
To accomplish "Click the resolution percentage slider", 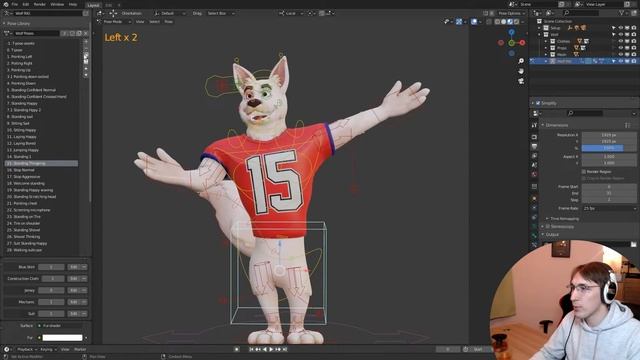I will [x=609, y=148].
